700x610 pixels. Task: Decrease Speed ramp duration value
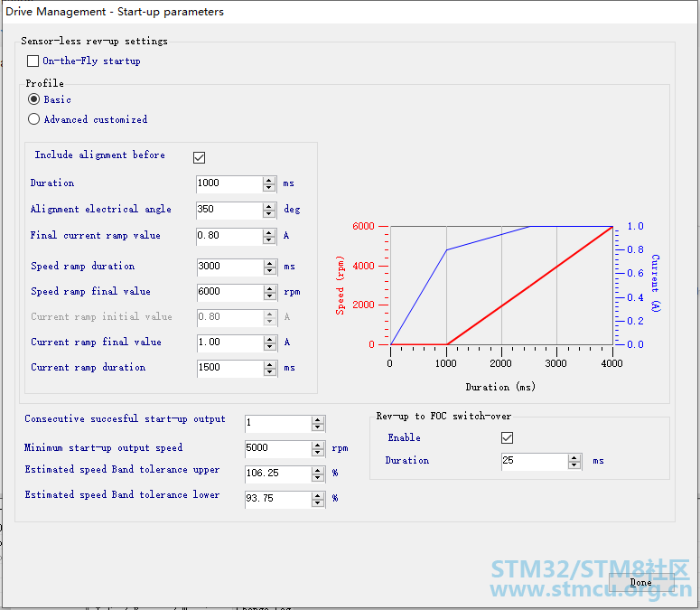(x=270, y=271)
